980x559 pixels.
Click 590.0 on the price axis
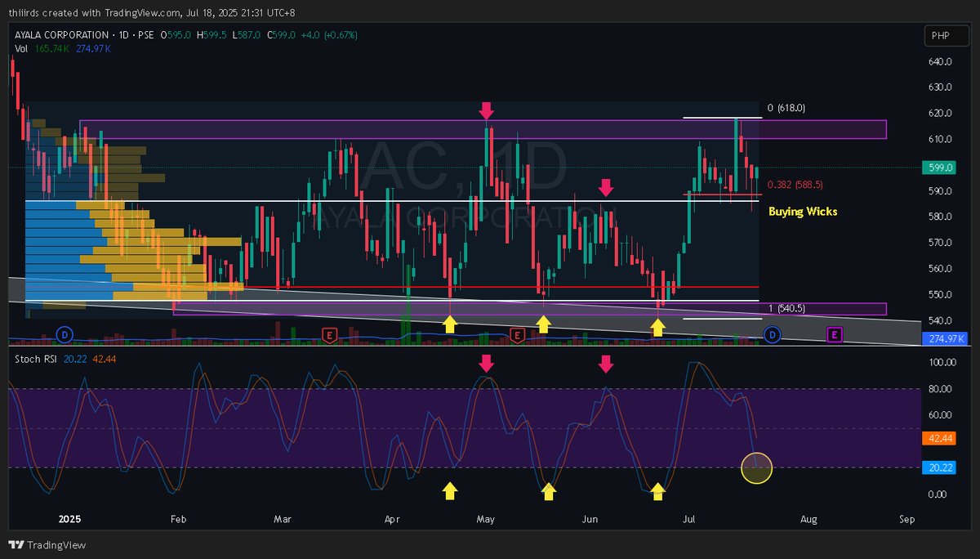point(940,191)
